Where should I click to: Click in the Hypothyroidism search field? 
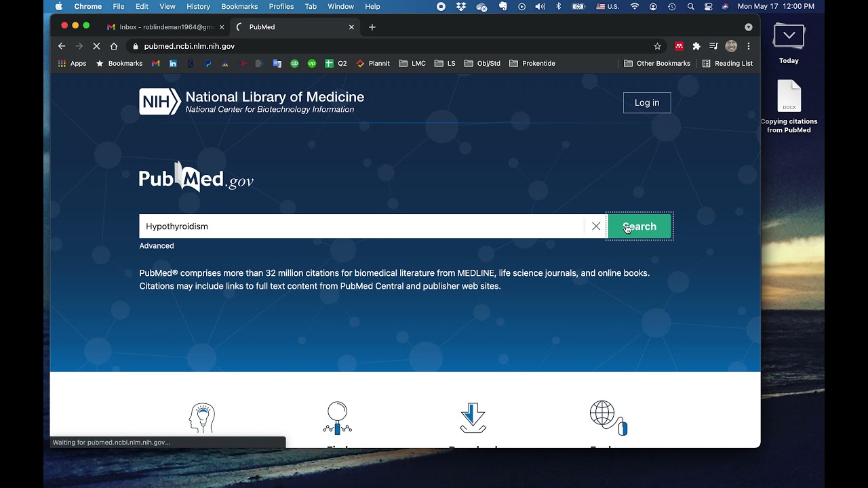point(362,226)
